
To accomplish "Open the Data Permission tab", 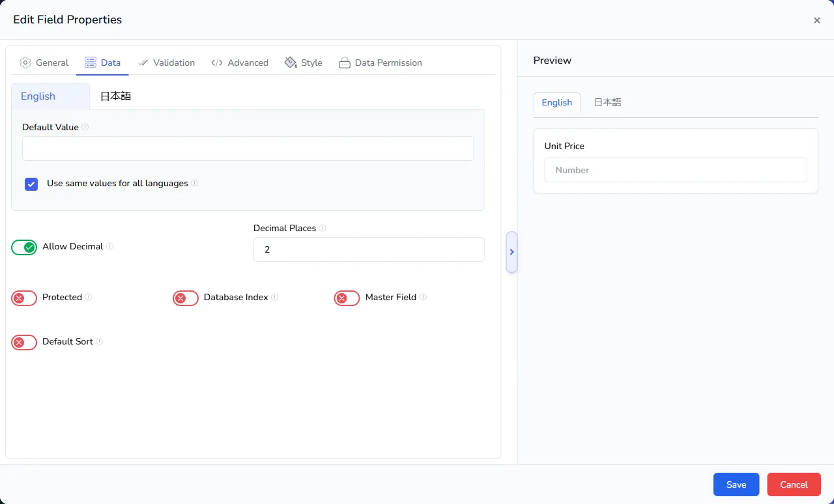I will pos(381,63).
